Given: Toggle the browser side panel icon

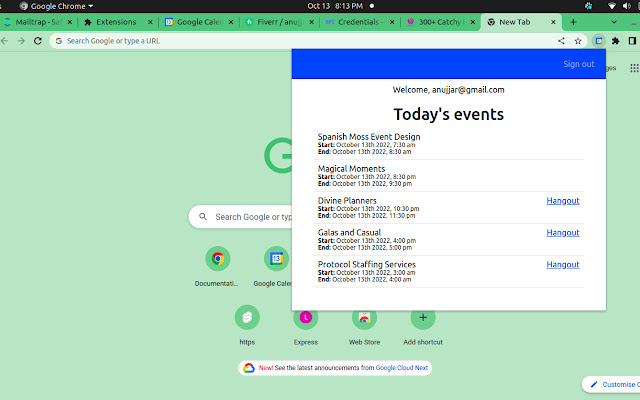Looking at the screenshot, I should pyautogui.click(x=632, y=41).
